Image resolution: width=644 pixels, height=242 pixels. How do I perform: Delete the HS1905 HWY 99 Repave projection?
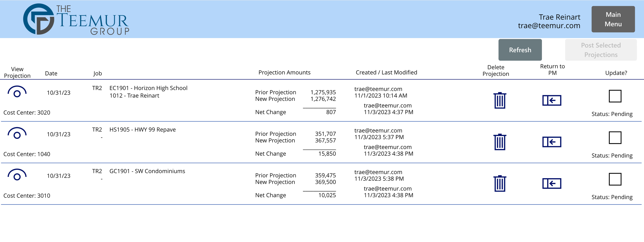pyautogui.click(x=500, y=142)
